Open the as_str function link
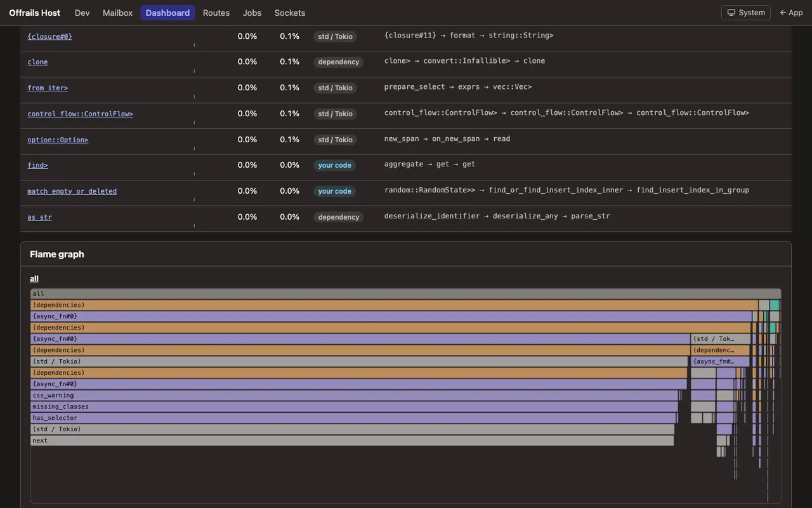Screen dimensions: 812x508 (39, 217)
